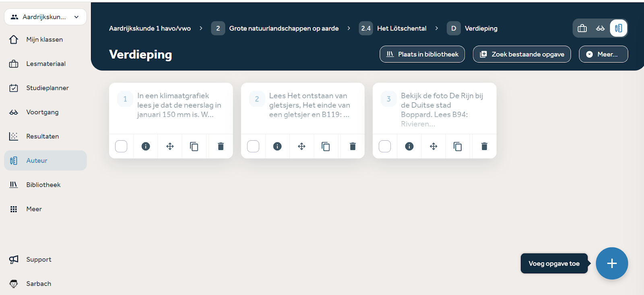This screenshot has height=295, width=644.
Task: Click the blue plus add button
Action: coord(612,263)
